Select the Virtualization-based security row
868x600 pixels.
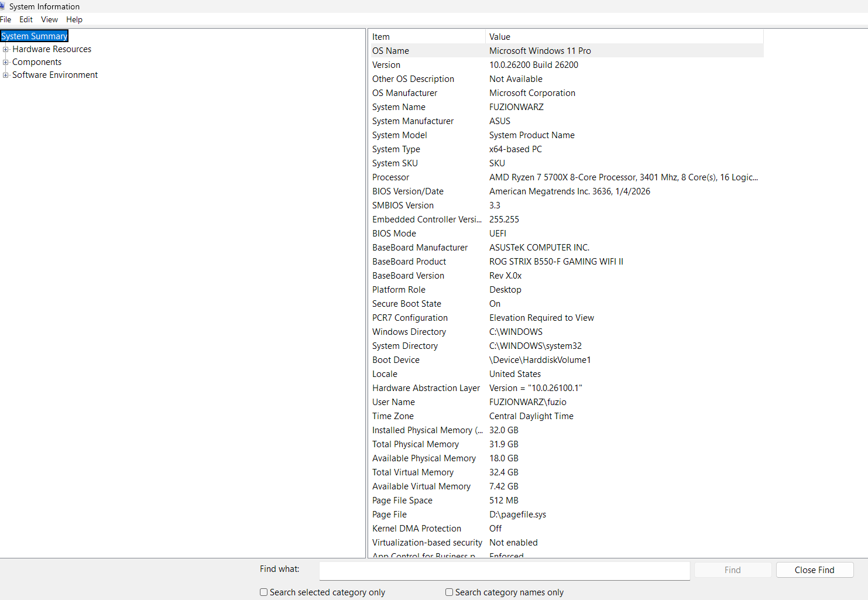pos(567,543)
